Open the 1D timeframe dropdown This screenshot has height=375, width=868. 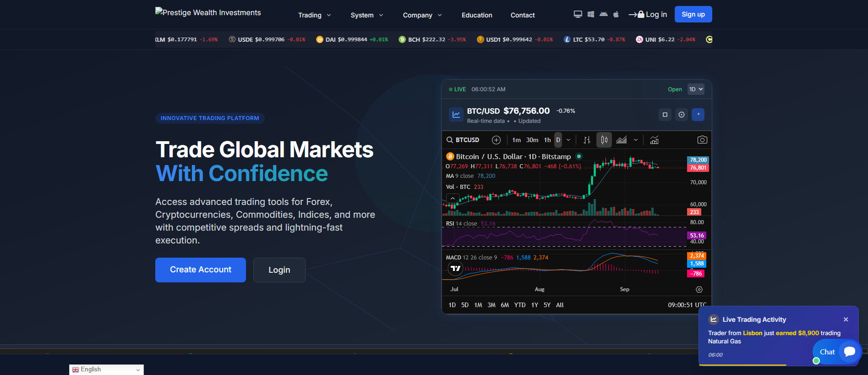point(696,89)
